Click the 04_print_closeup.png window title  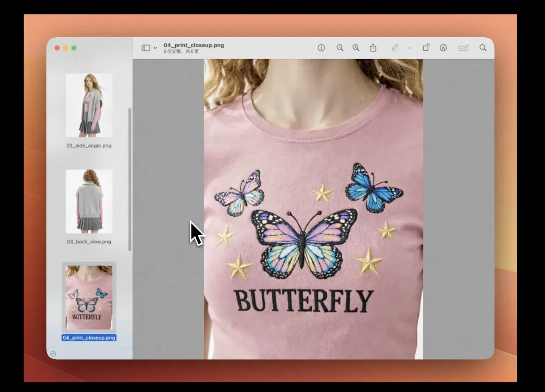[194, 45]
